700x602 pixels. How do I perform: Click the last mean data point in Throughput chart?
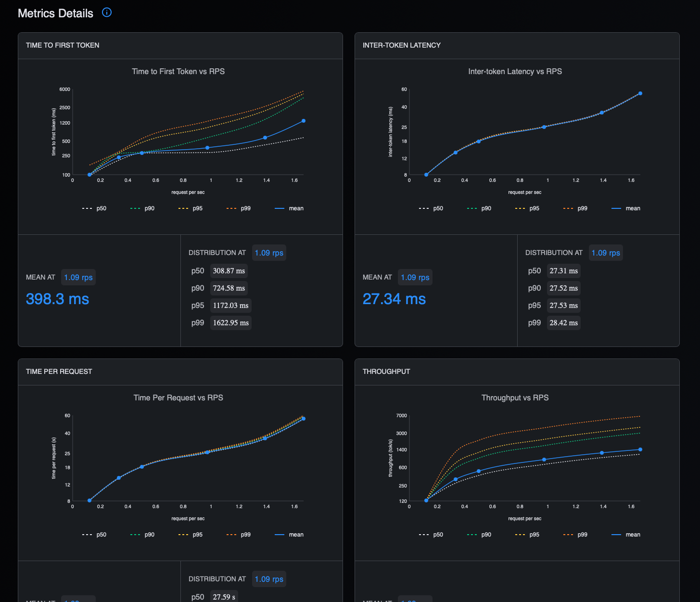640,449
